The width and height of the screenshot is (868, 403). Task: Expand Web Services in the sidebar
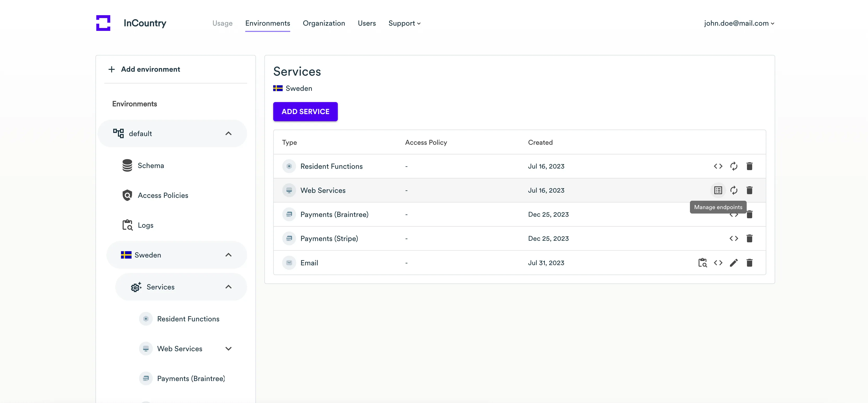228,349
